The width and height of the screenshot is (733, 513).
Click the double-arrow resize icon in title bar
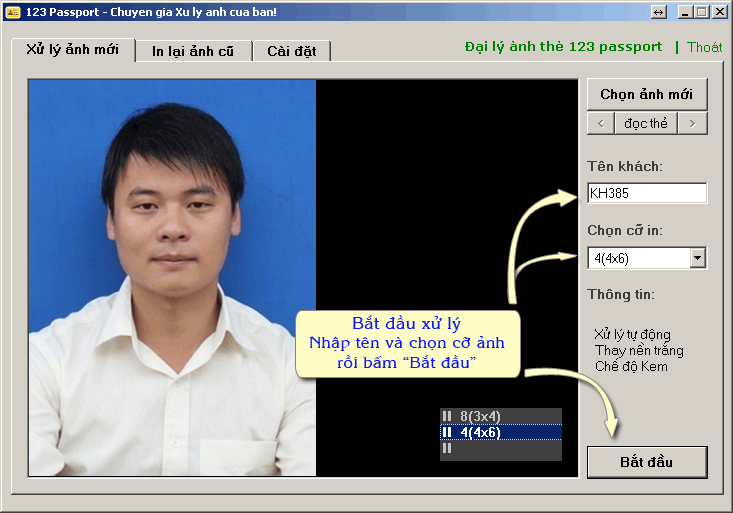[x=658, y=11]
